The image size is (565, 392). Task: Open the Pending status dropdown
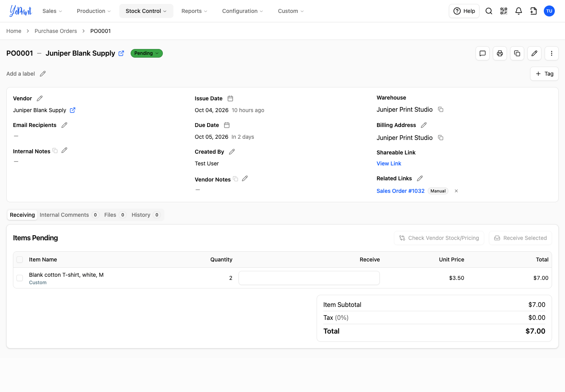tap(147, 53)
